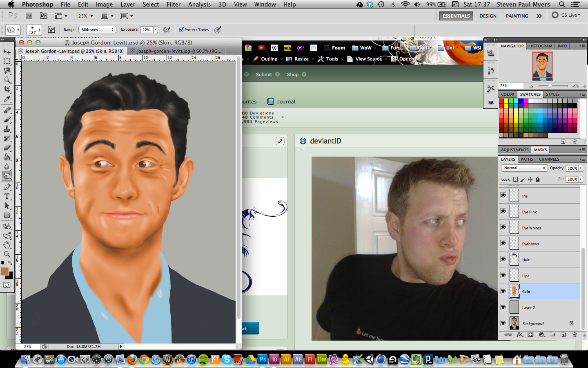Toggle the Protect Tones checkbox
The image size is (588, 368).
[x=181, y=29]
